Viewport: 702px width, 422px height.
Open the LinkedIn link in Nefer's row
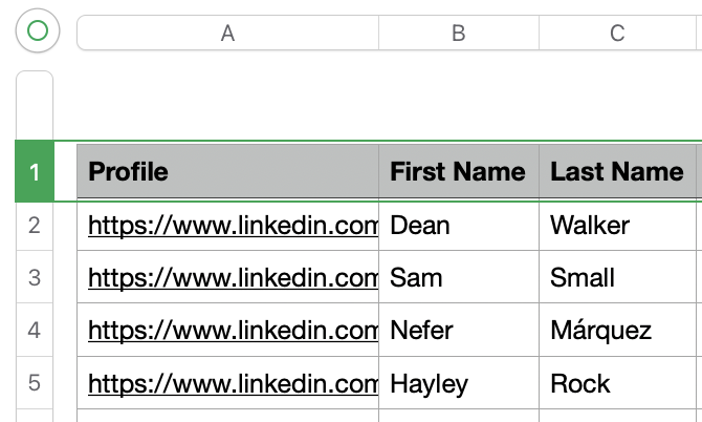tap(233, 330)
